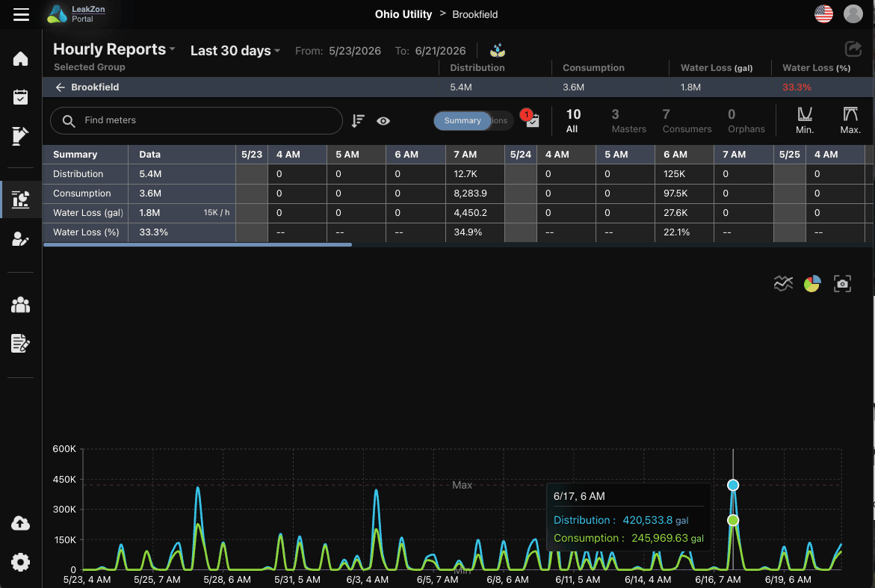The image size is (875, 588).
Task: Open alerts calendar with red badge
Action: point(531,118)
